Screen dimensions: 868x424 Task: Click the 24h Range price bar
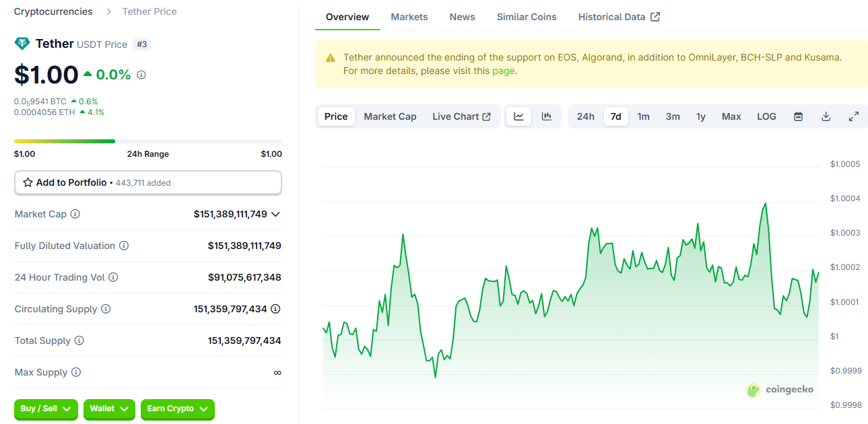click(x=147, y=141)
